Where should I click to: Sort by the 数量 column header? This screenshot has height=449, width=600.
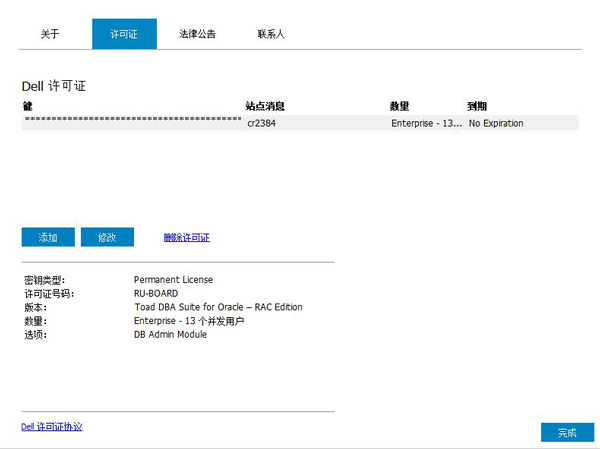[x=400, y=105]
